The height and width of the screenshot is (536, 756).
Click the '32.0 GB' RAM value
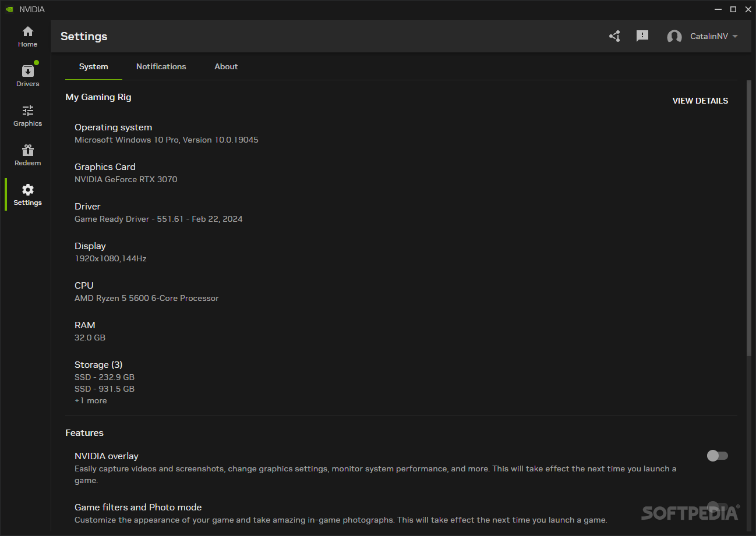(90, 338)
